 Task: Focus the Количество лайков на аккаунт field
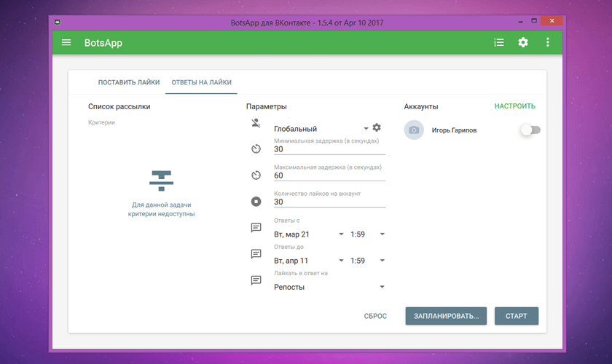[x=329, y=202]
